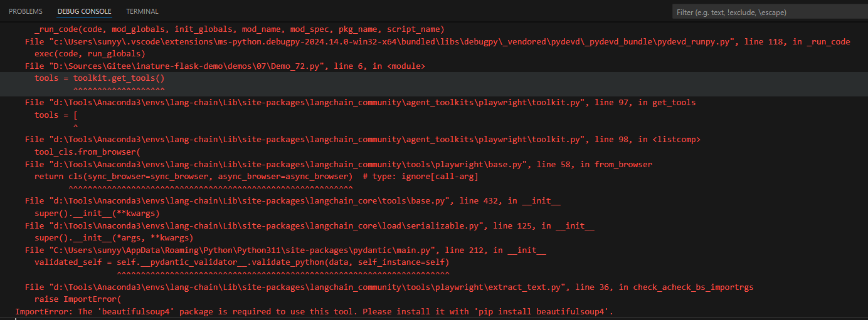Select the DEBUG CONSOLE tab
The width and height of the screenshot is (868, 320).
coord(84,11)
